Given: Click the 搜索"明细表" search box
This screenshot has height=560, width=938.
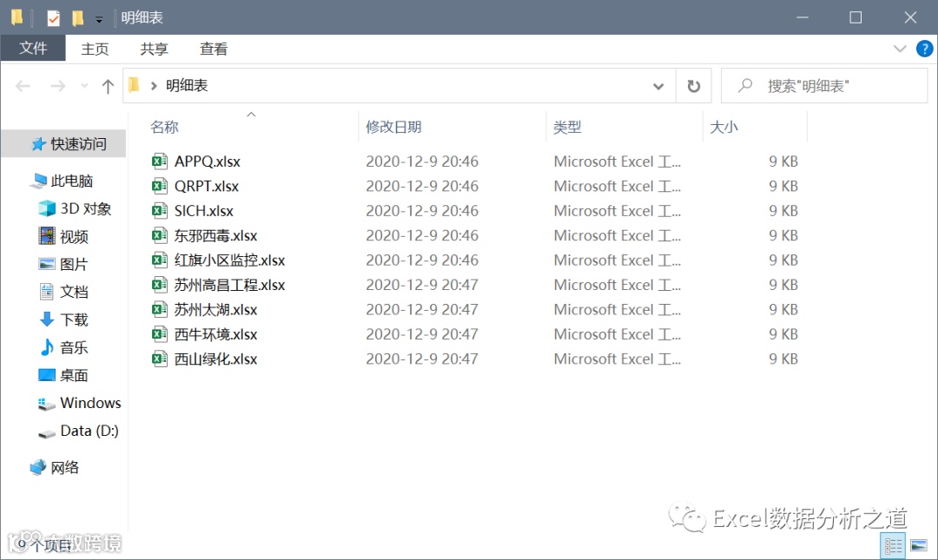Looking at the screenshot, I should (x=824, y=86).
